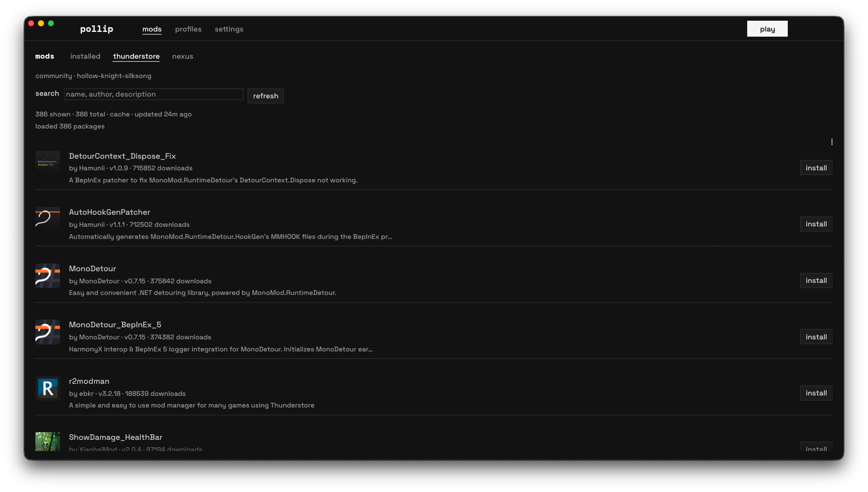The image size is (868, 492).
Task: Open the profiles tab
Action: tap(188, 29)
